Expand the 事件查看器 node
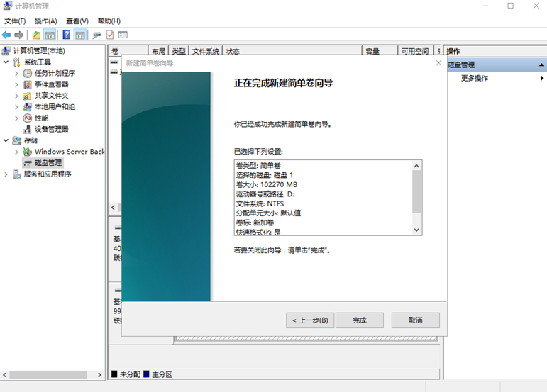This screenshot has height=392, width=547. tap(16, 84)
